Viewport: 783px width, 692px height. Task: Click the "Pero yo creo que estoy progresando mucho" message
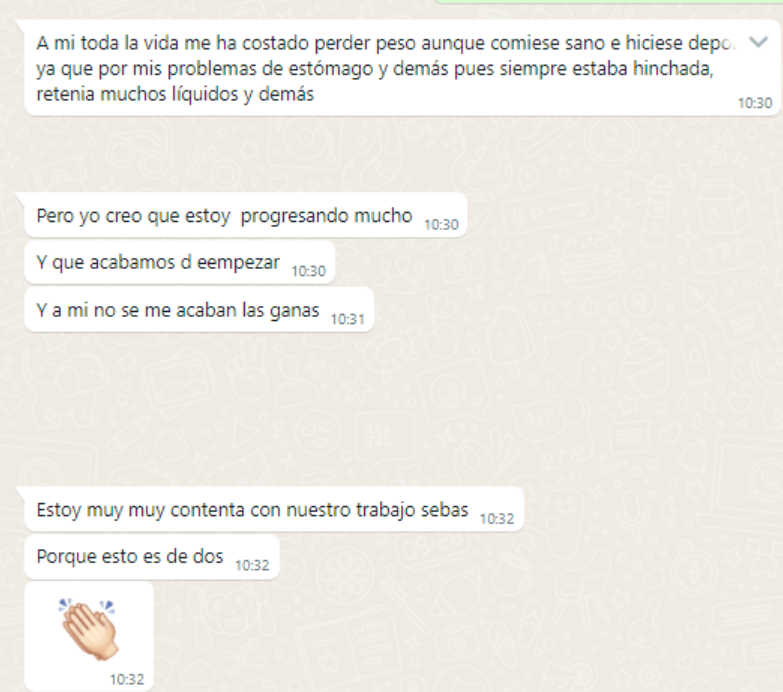246,215
